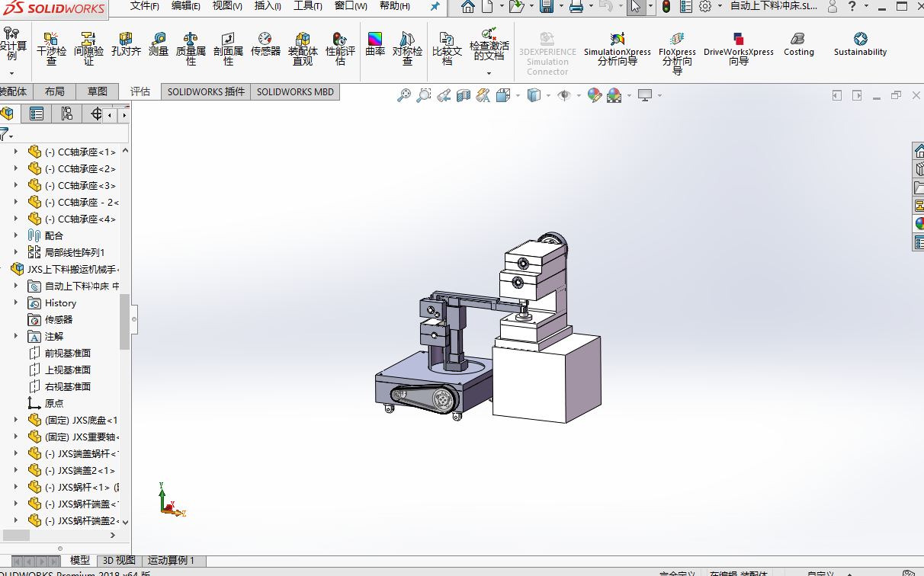Viewport: 924px width, 576px height.
Task: Expand the 检查激活的文档 dropdown arrow
Action: (489, 73)
